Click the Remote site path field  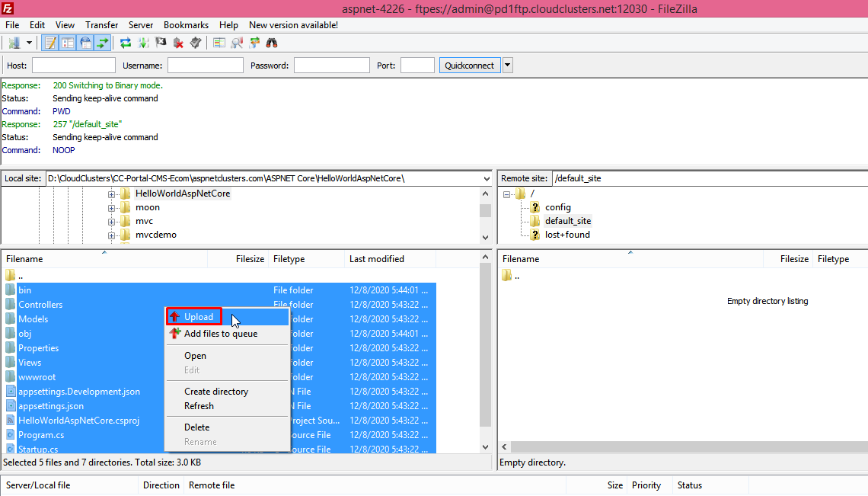(710, 178)
